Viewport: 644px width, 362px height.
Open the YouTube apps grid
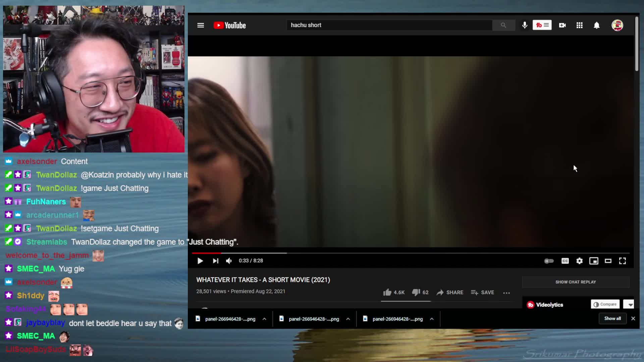580,25
